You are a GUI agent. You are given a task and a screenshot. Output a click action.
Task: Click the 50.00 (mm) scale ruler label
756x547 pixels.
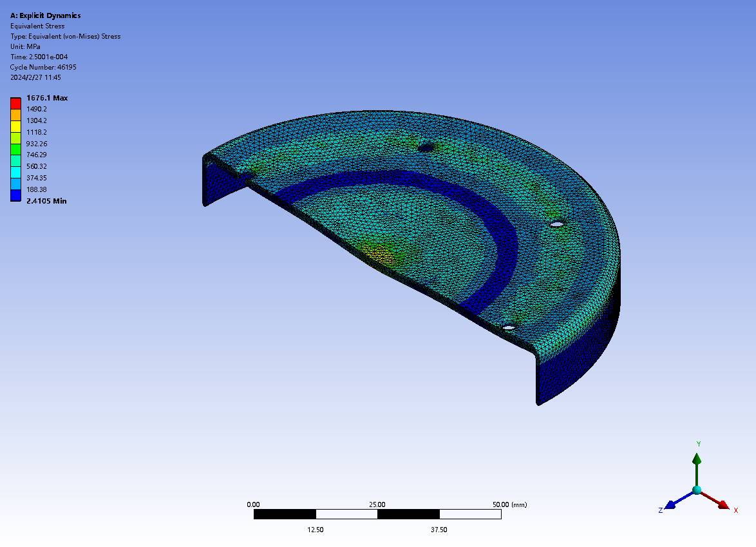508,504
